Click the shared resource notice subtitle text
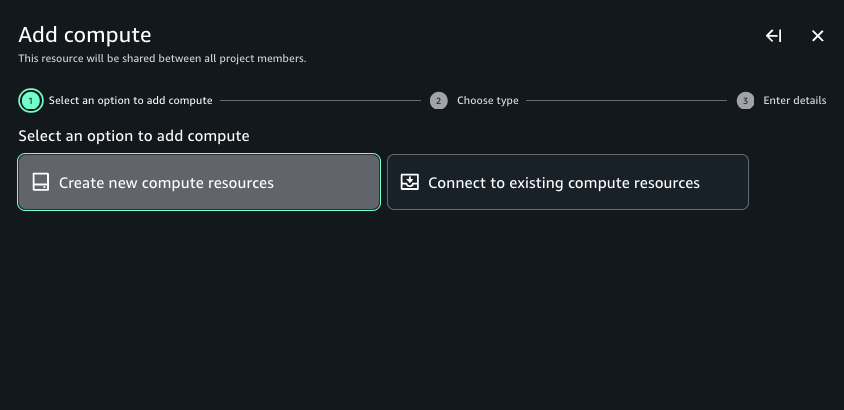 (x=162, y=59)
